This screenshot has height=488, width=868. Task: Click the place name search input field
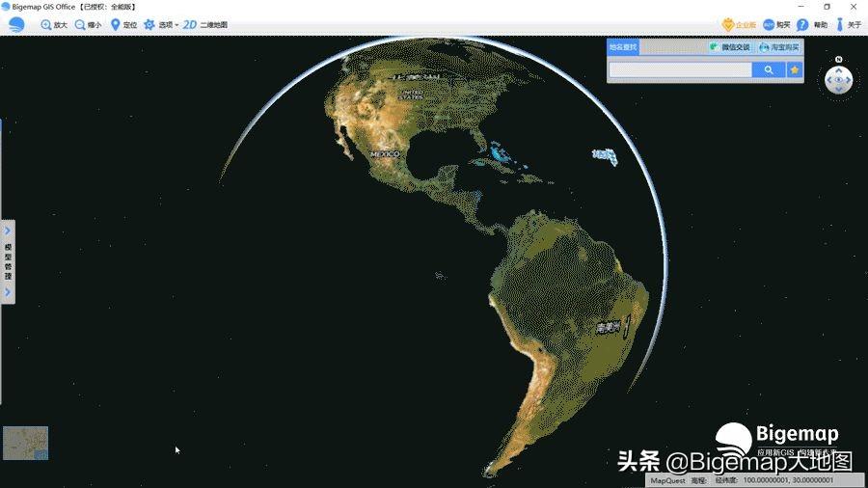pyautogui.click(x=680, y=70)
